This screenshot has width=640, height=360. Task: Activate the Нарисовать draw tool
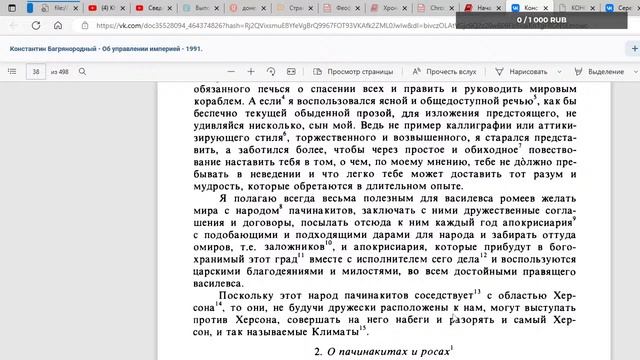[521, 71]
